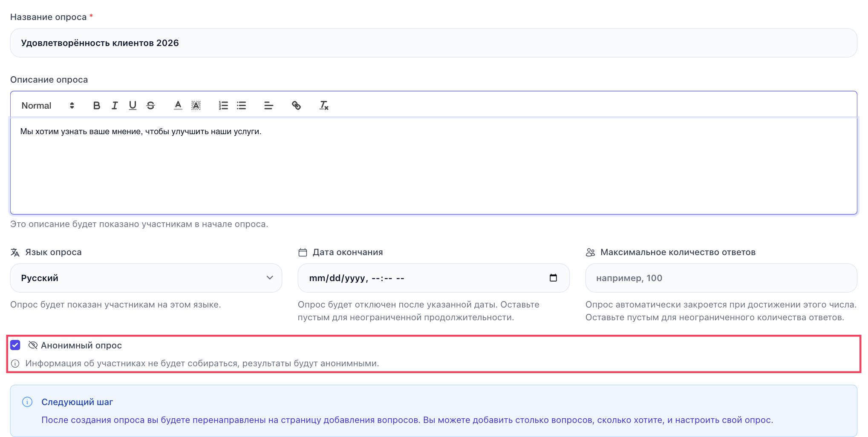Image resolution: width=868 pixels, height=437 pixels.
Task: Expand the Русский language selector
Action: pos(146,278)
